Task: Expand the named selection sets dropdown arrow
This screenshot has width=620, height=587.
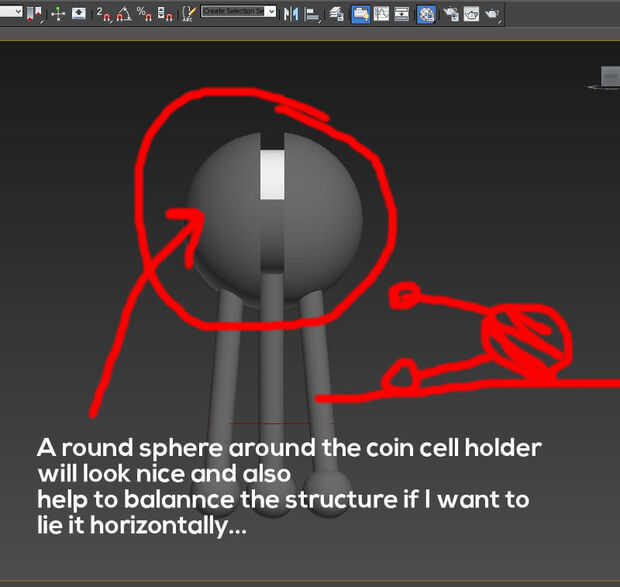Action: pyautogui.click(x=270, y=11)
